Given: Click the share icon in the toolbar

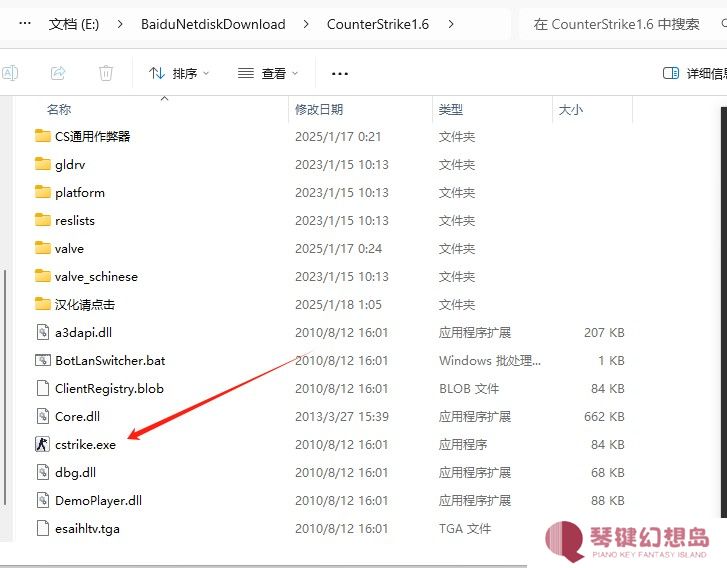Looking at the screenshot, I should (58, 73).
